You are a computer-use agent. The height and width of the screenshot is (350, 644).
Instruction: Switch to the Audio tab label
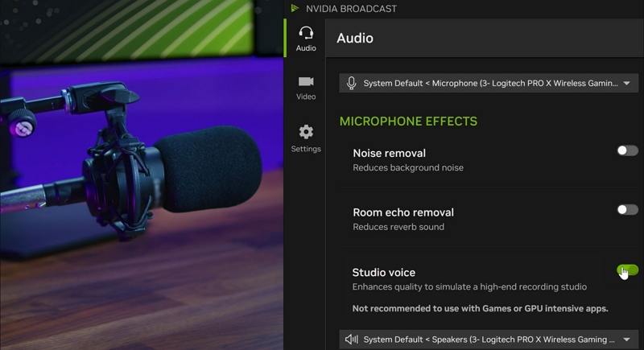(306, 48)
